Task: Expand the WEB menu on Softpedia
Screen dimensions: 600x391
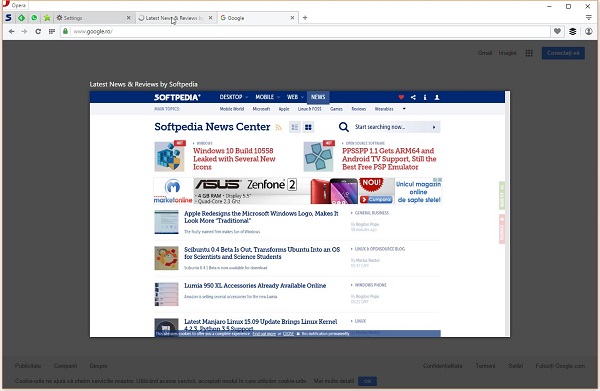Action: click(295, 97)
